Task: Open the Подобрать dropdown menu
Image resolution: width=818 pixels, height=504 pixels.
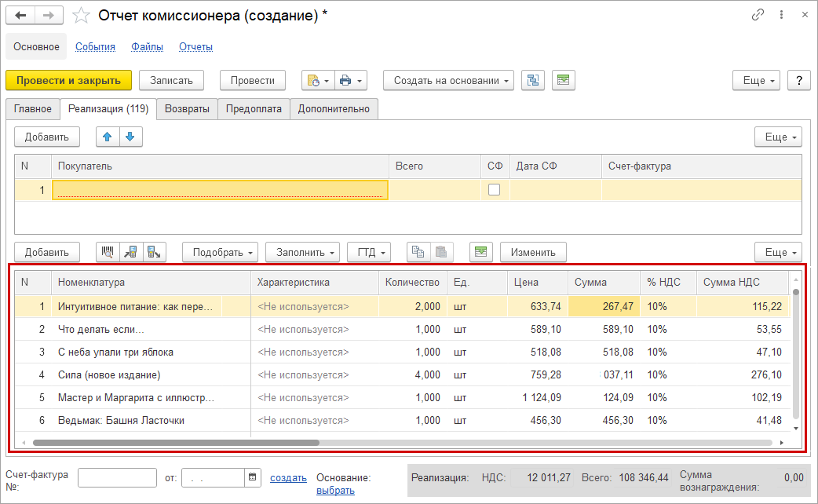Action: (221, 252)
